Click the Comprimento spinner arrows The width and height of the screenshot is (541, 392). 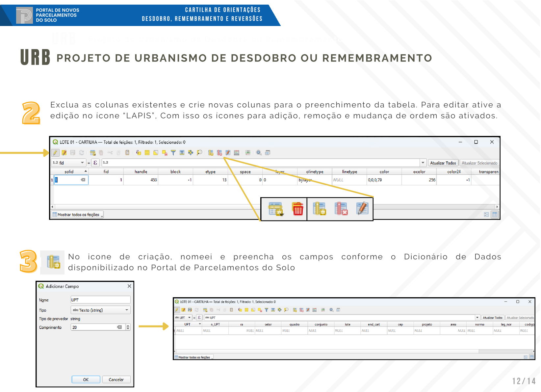pyautogui.click(x=128, y=327)
